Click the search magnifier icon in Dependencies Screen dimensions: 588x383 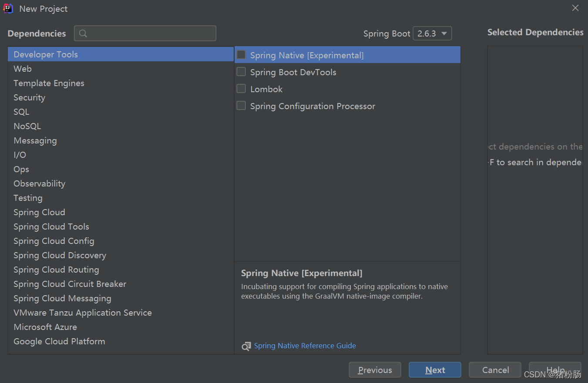pos(83,33)
